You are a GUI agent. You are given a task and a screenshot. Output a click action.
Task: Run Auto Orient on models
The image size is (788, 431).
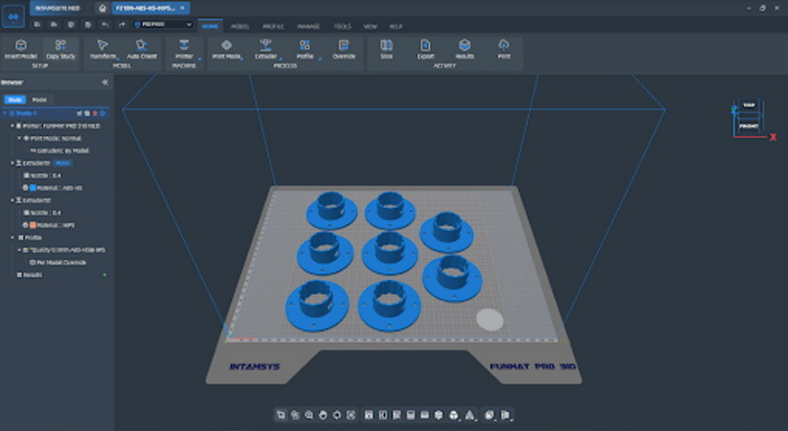[142, 46]
